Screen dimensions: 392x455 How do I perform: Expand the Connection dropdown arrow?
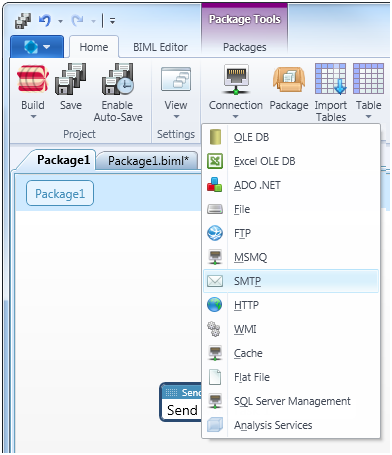coord(236,117)
